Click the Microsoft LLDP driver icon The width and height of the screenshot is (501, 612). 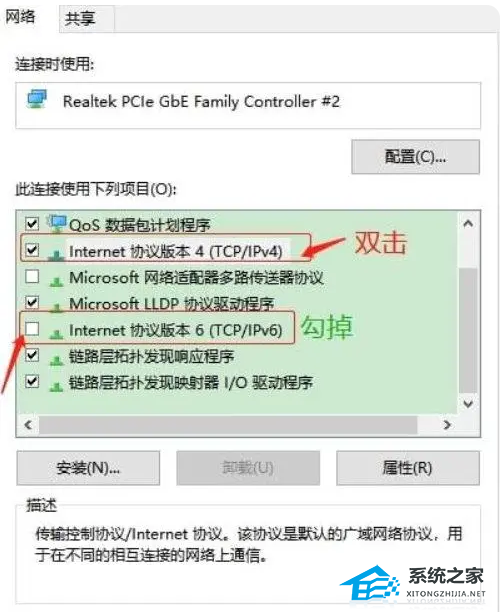point(57,307)
